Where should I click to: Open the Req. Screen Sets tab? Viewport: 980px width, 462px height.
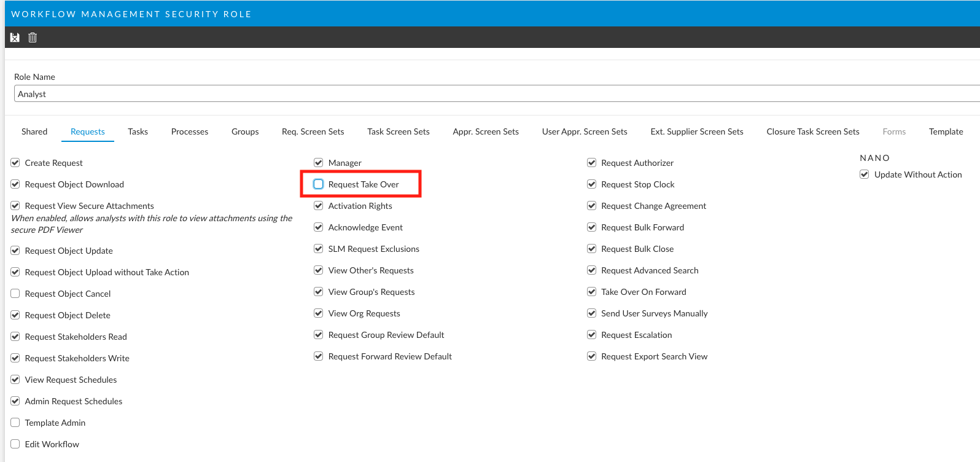(x=313, y=131)
